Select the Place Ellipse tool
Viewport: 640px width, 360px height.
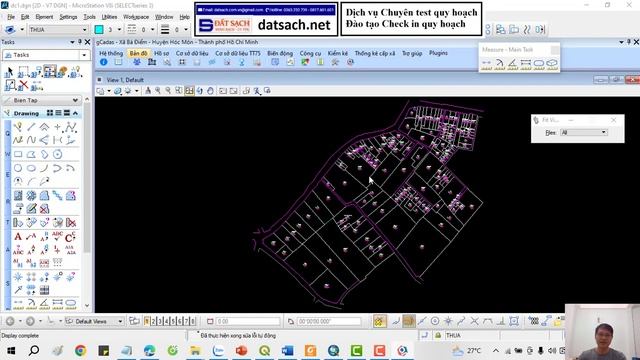(x=31, y=168)
